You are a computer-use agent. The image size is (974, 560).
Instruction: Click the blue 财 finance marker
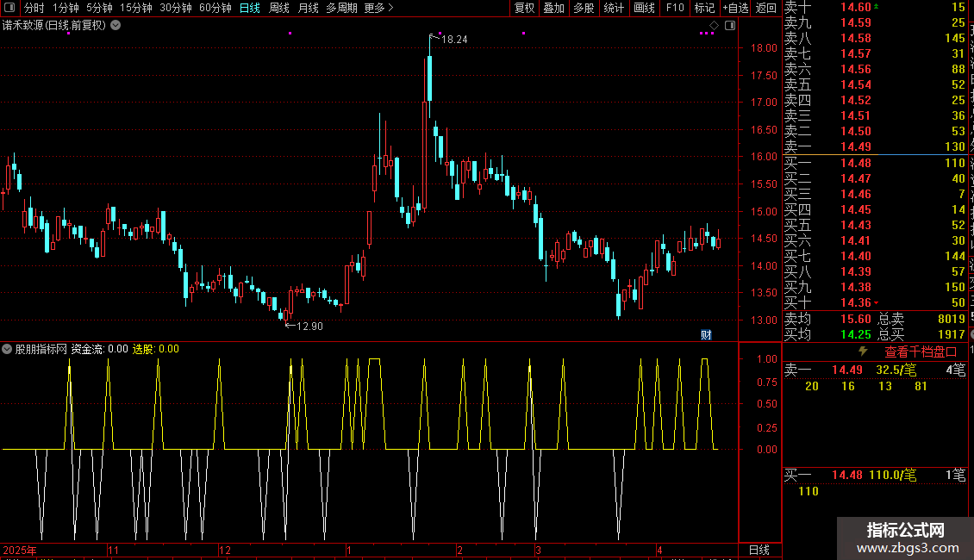(x=706, y=334)
